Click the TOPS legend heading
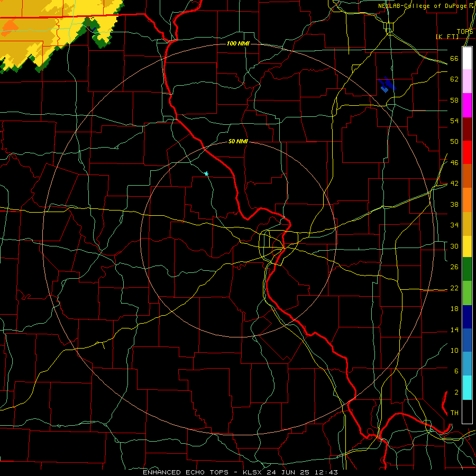This screenshot has width=476, height=476. coord(465,32)
